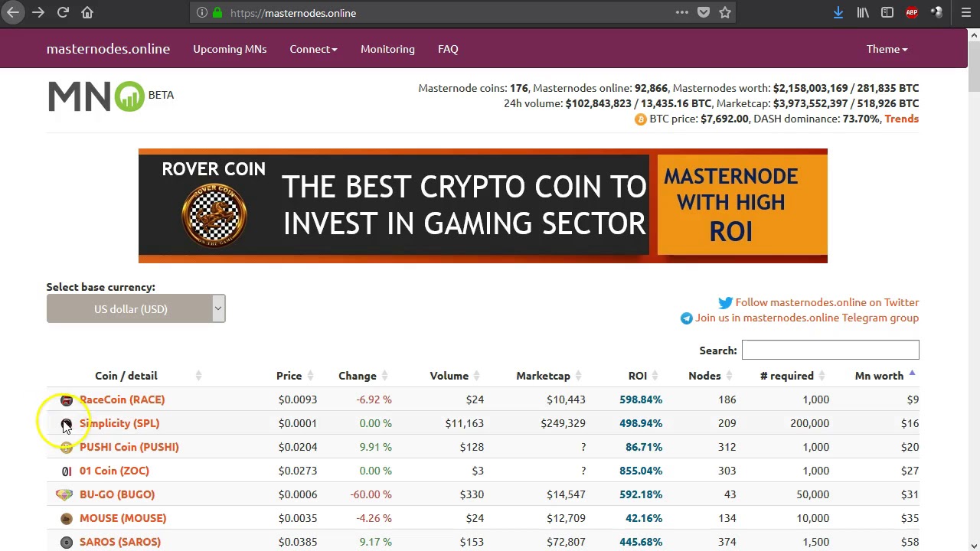Go back with the browser back arrow

tap(13, 12)
